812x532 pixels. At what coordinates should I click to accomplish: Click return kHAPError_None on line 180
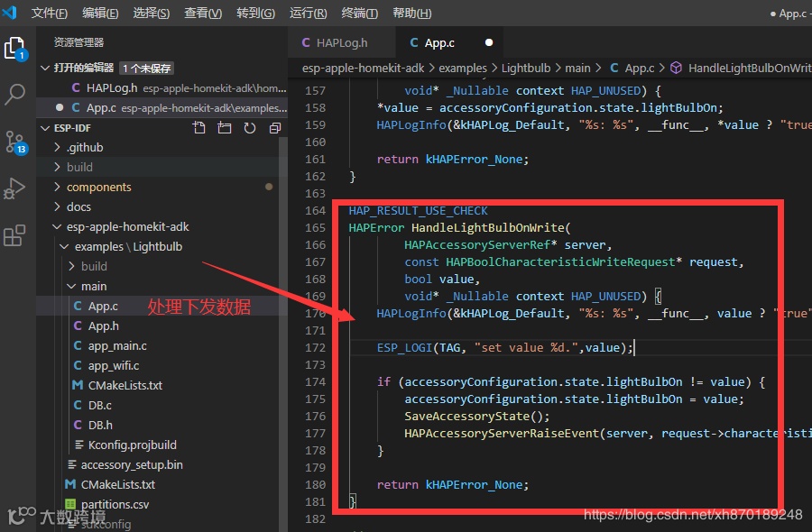[453, 484]
